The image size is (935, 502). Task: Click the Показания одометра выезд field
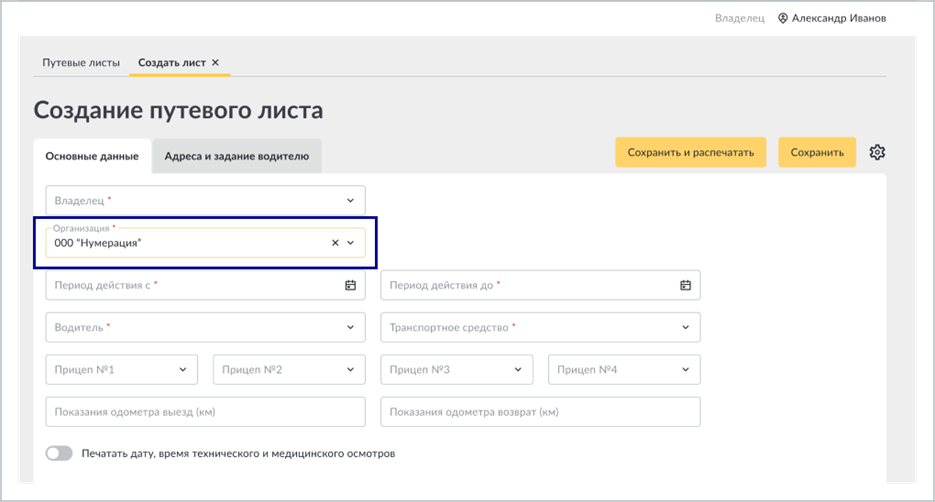coord(205,412)
